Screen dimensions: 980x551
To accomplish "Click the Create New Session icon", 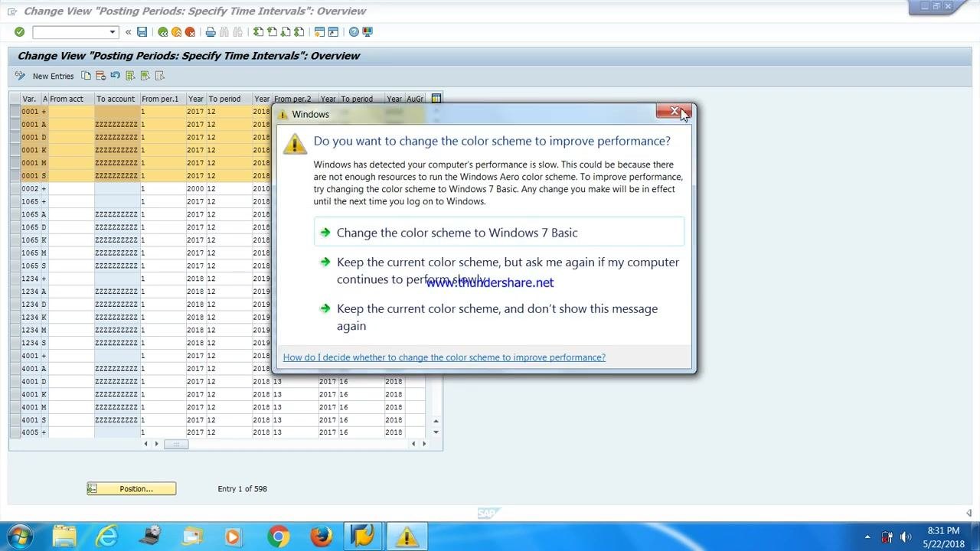I will (320, 31).
